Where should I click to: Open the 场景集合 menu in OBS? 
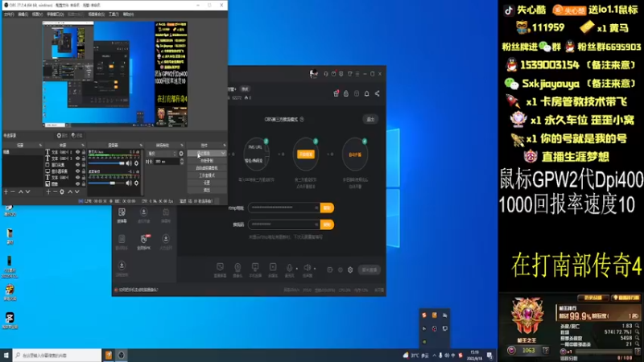(97, 14)
